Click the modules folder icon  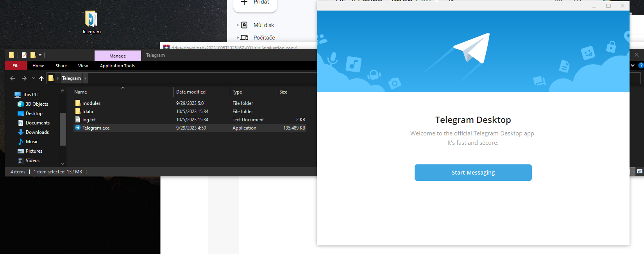pyautogui.click(x=78, y=103)
